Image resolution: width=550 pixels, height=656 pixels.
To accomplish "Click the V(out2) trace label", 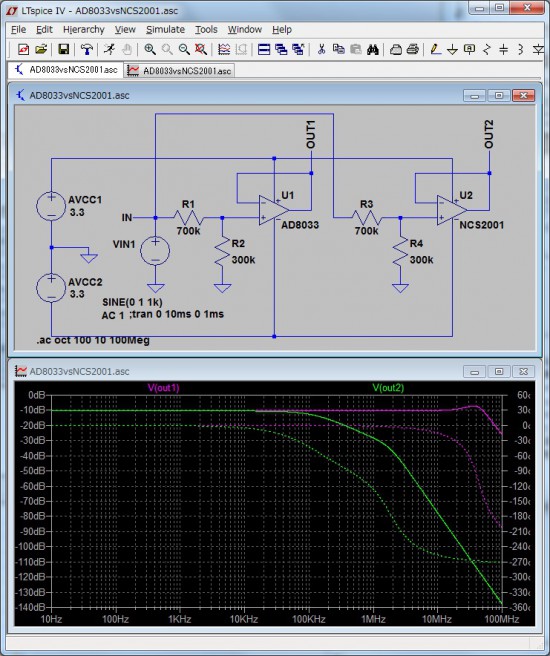I will (x=388, y=388).
